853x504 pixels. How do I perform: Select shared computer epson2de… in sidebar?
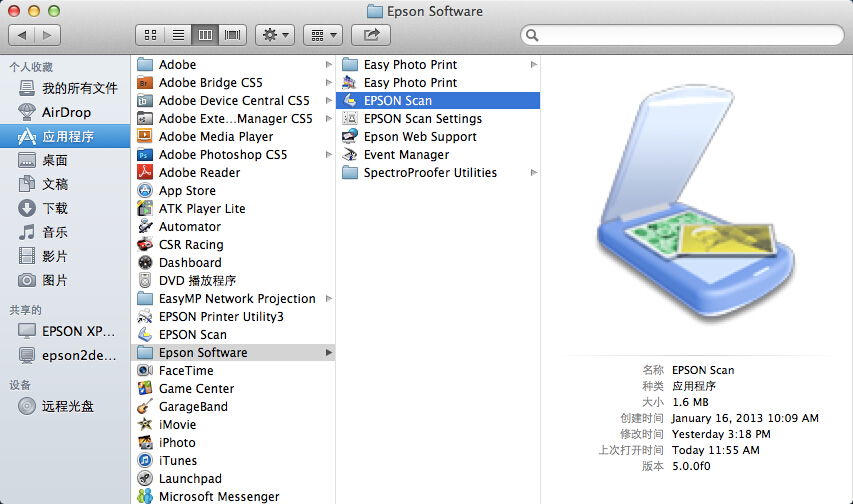click(x=65, y=355)
